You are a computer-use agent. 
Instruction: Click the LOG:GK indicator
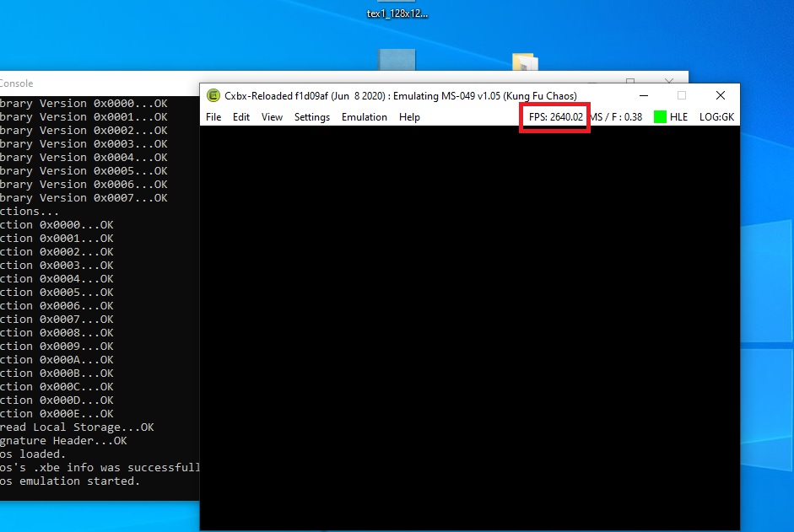[x=716, y=117]
